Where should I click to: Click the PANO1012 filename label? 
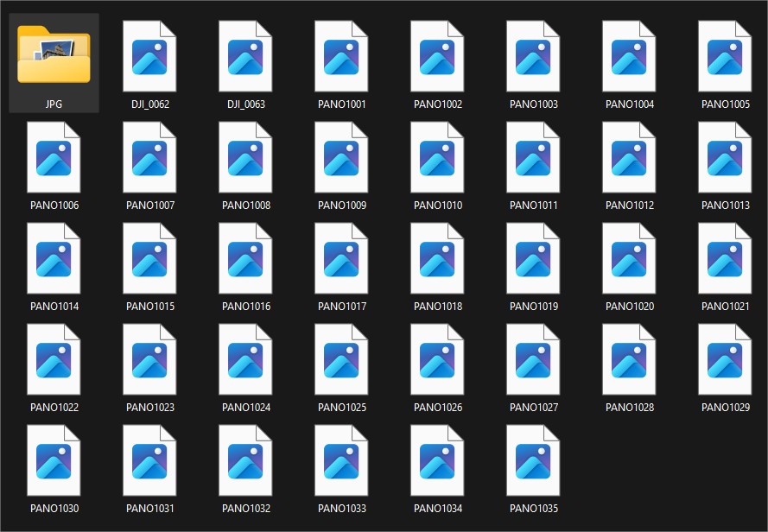pos(629,206)
